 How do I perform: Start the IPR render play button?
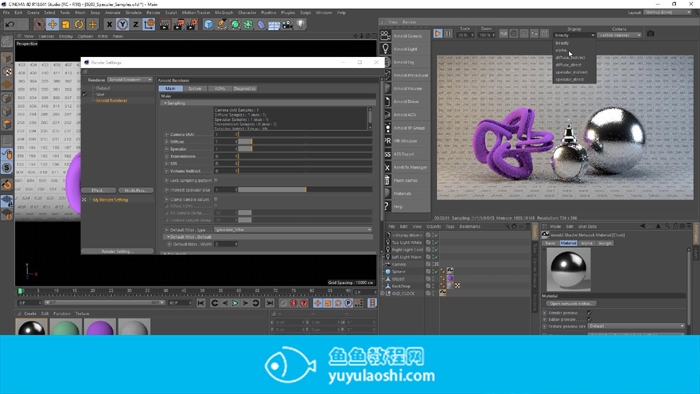tap(438, 33)
